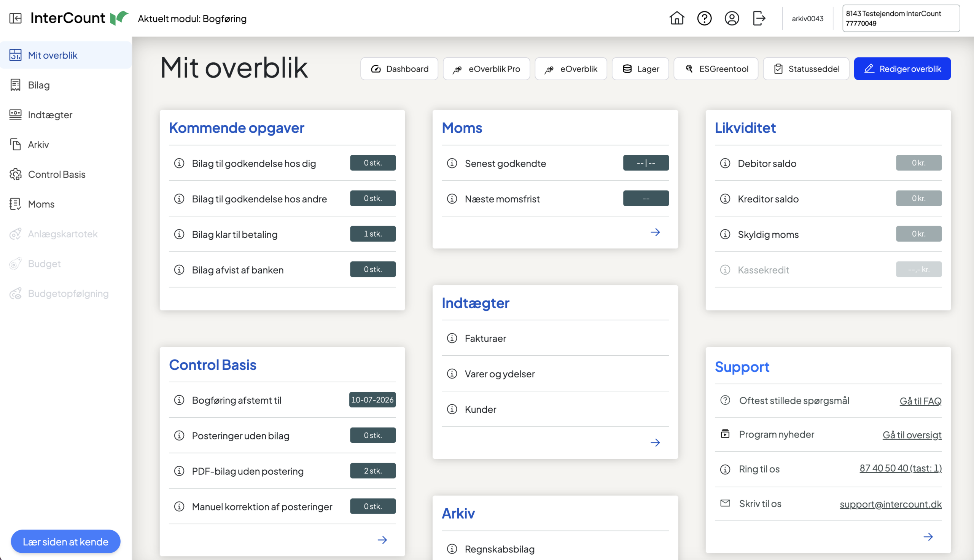Click the Likviditet card heading
The width and height of the screenshot is (974, 560).
click(x=745, y=127)
